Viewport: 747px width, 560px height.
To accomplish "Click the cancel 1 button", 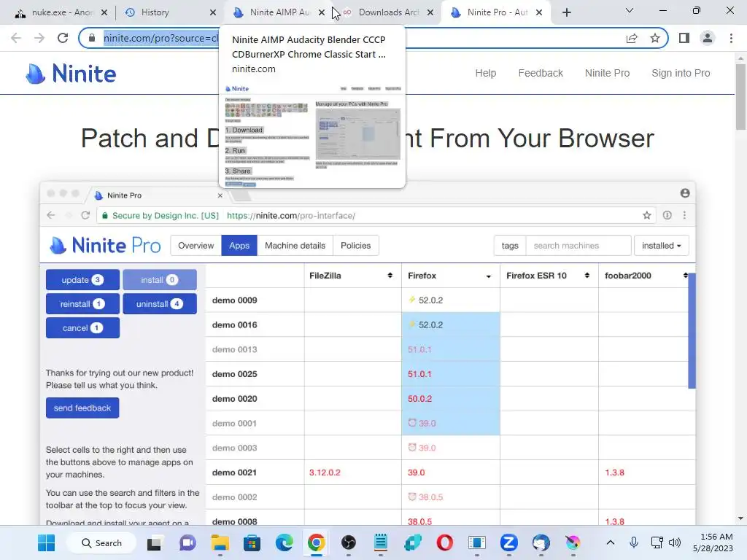I will pos(82,328).
